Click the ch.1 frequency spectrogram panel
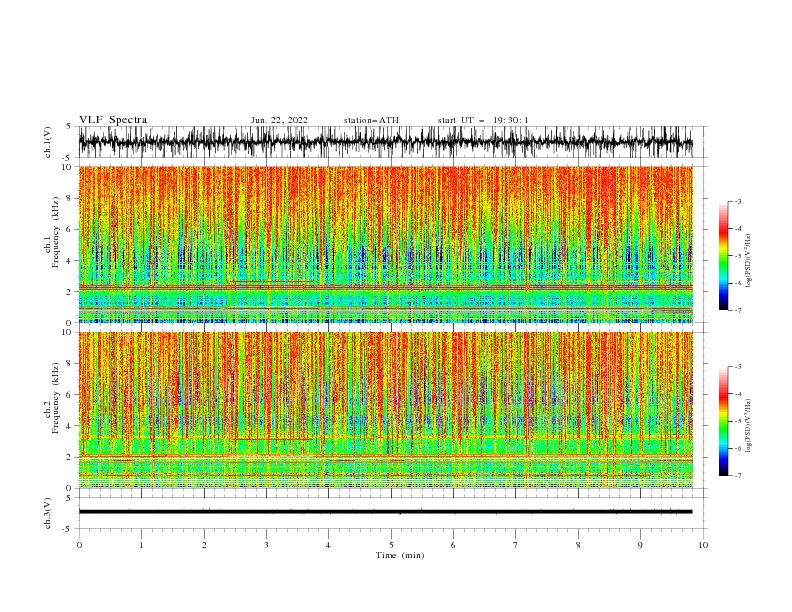This screenshot has height=612, width=792. [x=386, y=244]
